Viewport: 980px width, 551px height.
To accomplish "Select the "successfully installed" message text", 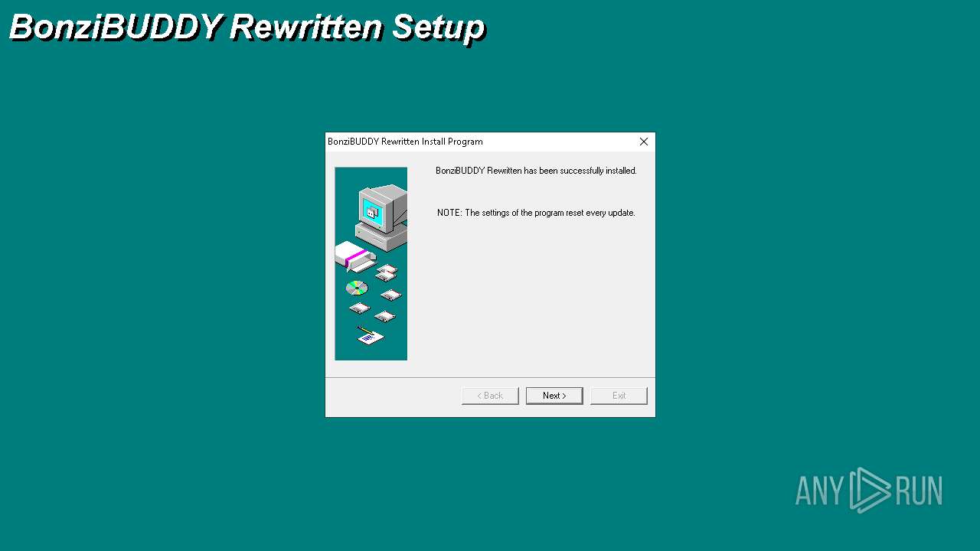I will coord(536,171).
